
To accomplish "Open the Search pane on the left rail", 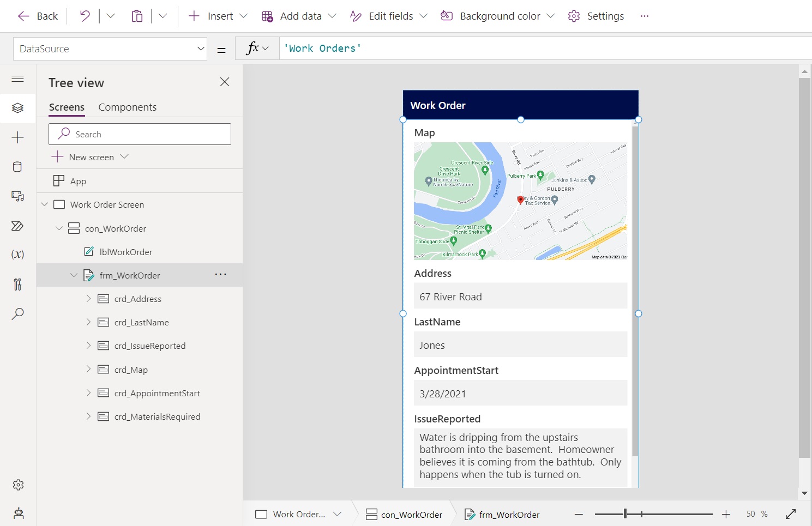I will pos(17,313).
